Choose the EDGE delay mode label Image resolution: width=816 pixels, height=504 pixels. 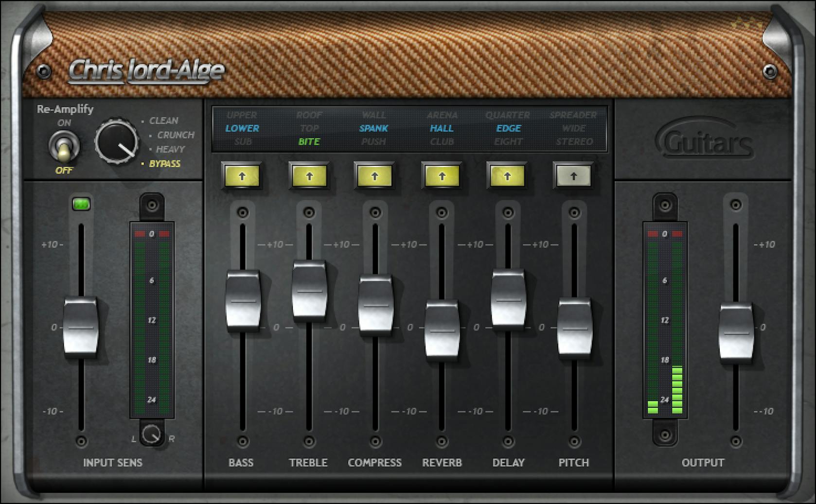tap(508, 128)
